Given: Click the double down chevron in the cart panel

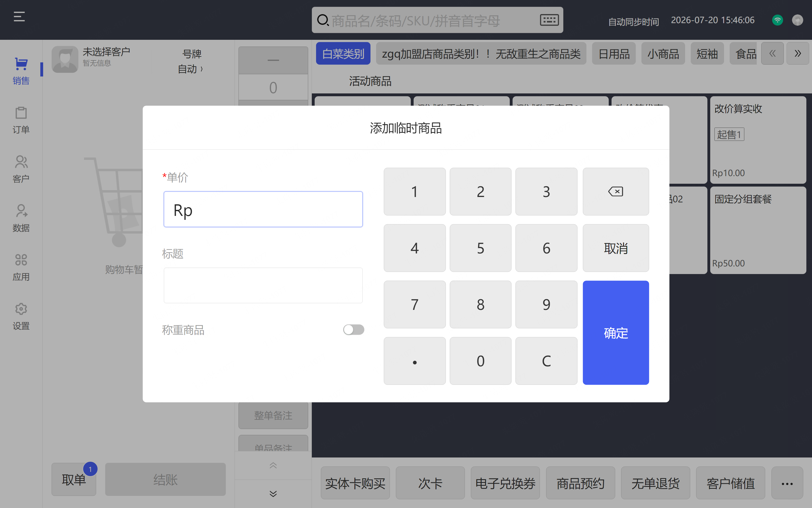Looking at the screenshot, I should 273,494.
